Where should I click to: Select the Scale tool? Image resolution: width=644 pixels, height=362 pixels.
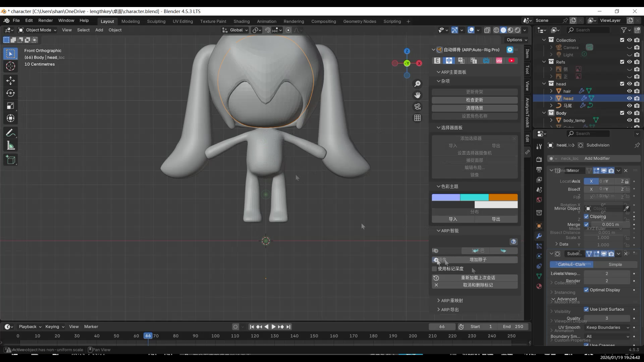(10, 106)
